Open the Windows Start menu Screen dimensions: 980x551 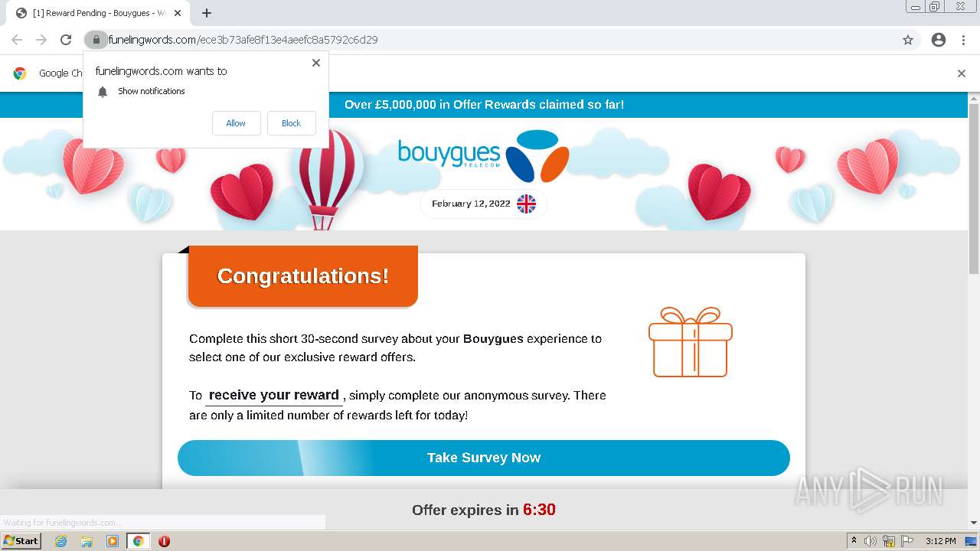pos(21,541)
